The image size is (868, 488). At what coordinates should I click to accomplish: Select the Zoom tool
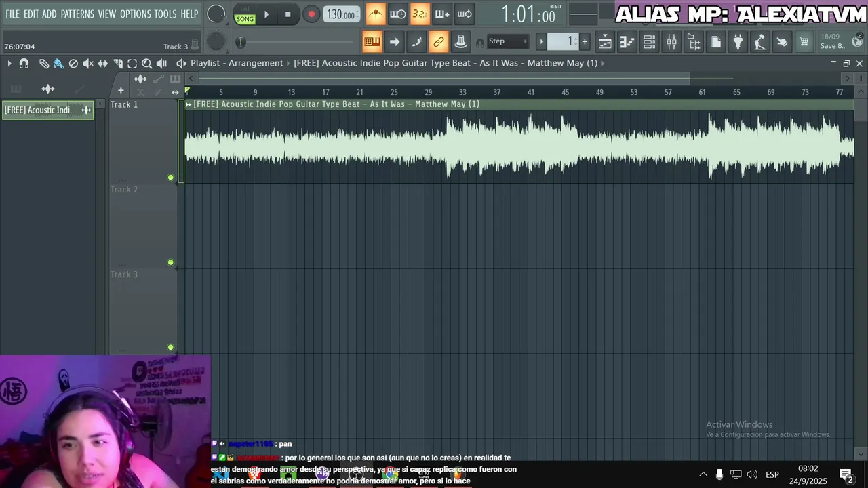(146, 63)
